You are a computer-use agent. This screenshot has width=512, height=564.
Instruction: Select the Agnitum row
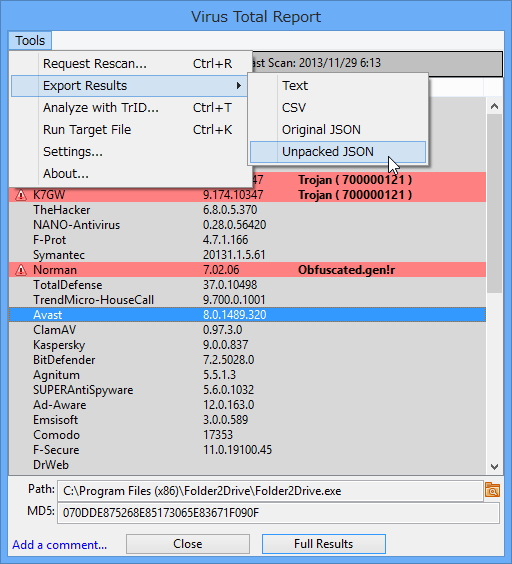click(247, 375)
